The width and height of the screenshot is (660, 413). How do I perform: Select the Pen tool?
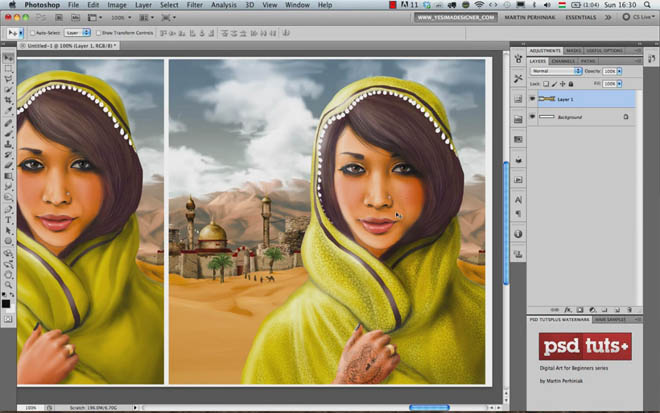pyautogui.click(x=8, y=210)
